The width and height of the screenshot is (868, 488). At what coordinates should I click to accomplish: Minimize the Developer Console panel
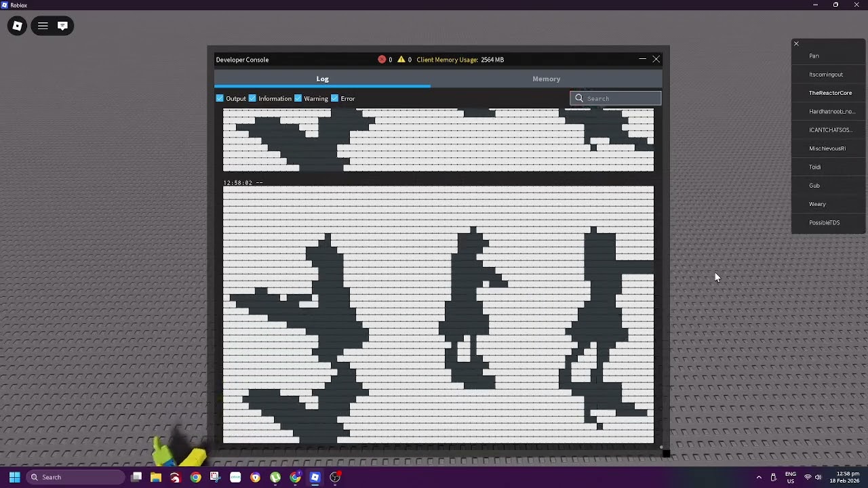pyautogui.click(x=642, y=59)
